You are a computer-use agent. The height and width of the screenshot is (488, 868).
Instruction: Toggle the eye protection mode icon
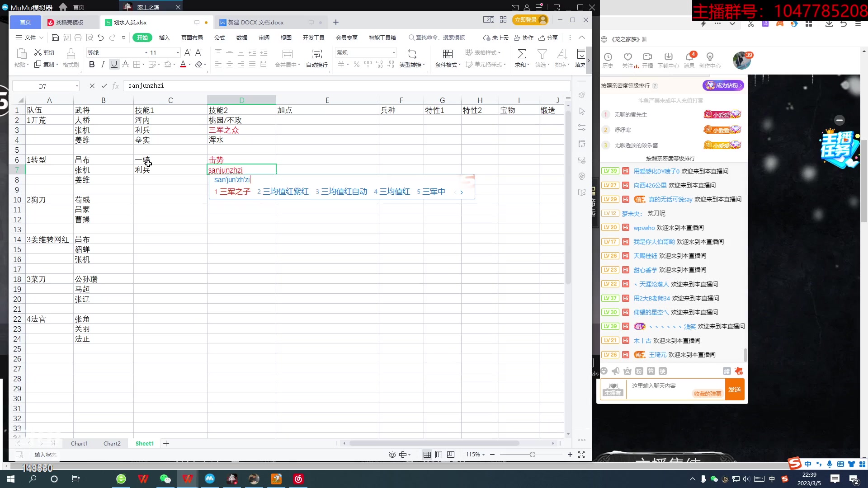pos(392,455)
